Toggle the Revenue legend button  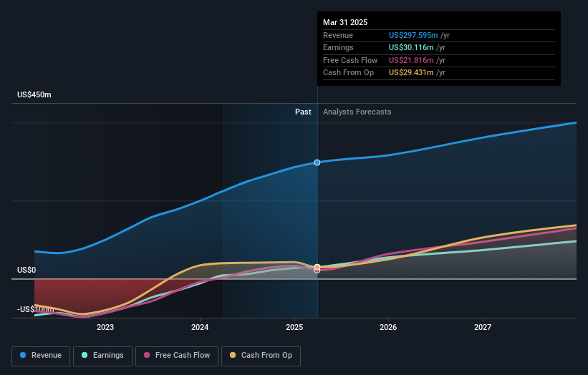[41, 356]
